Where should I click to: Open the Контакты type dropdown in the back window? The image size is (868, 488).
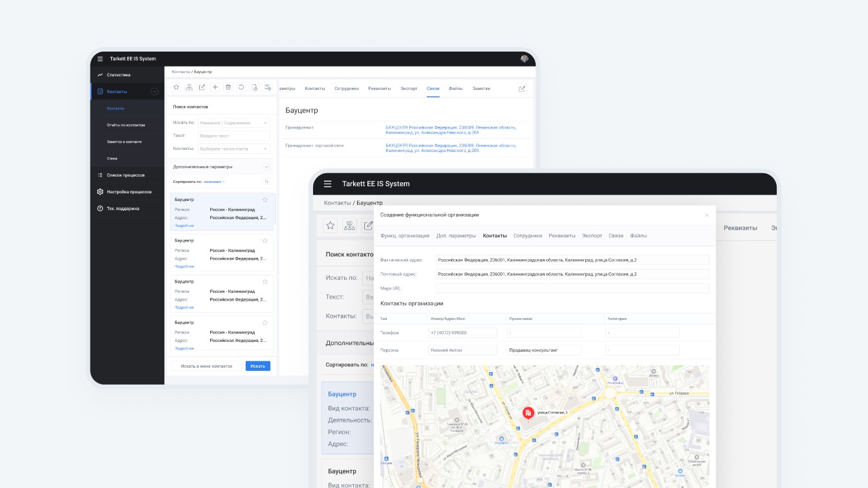234,149
